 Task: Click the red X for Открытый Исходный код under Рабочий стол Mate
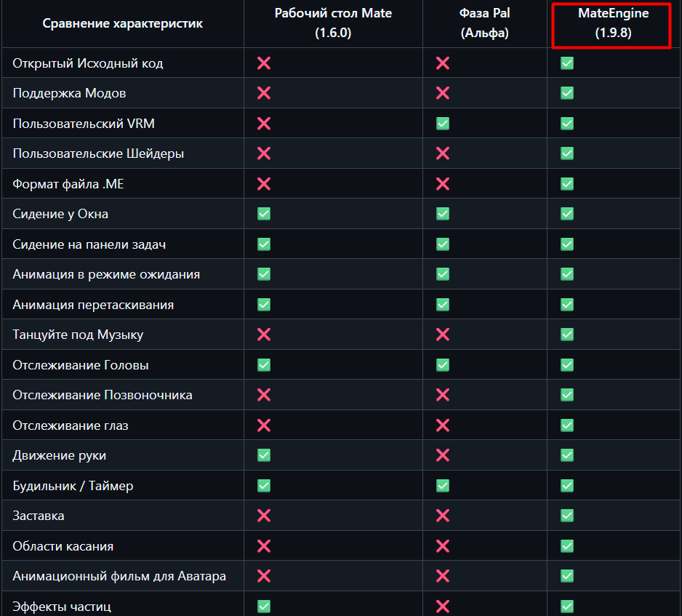tap(264, 63)
